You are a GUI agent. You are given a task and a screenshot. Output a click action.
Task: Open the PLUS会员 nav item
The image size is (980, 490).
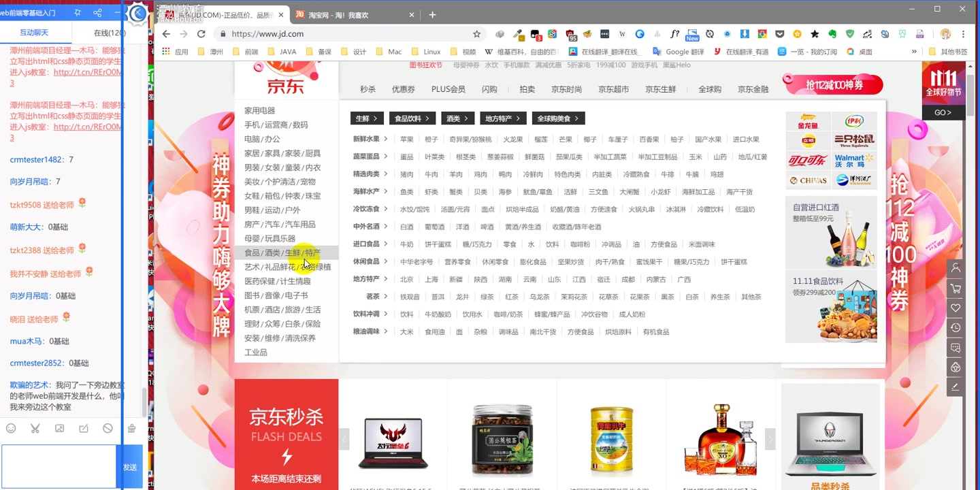pyautogui.click(x=448, y=89)
